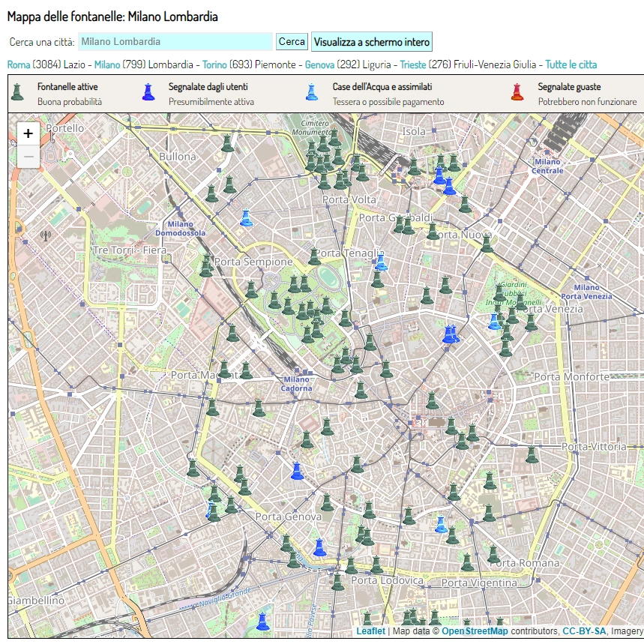644x644 pixels.
Task: Select the blue user-reported marker south of Porta Genova
Action: click(319, 547)
